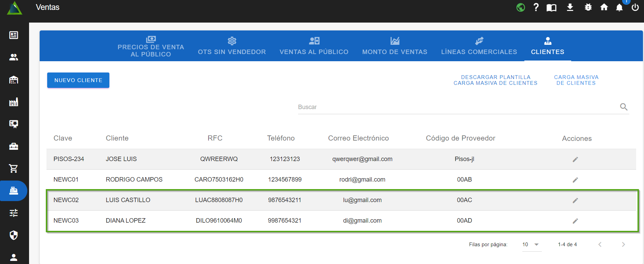Open the Líneas Comerciales tab
The image size is (644, 264).
[479, 46]
